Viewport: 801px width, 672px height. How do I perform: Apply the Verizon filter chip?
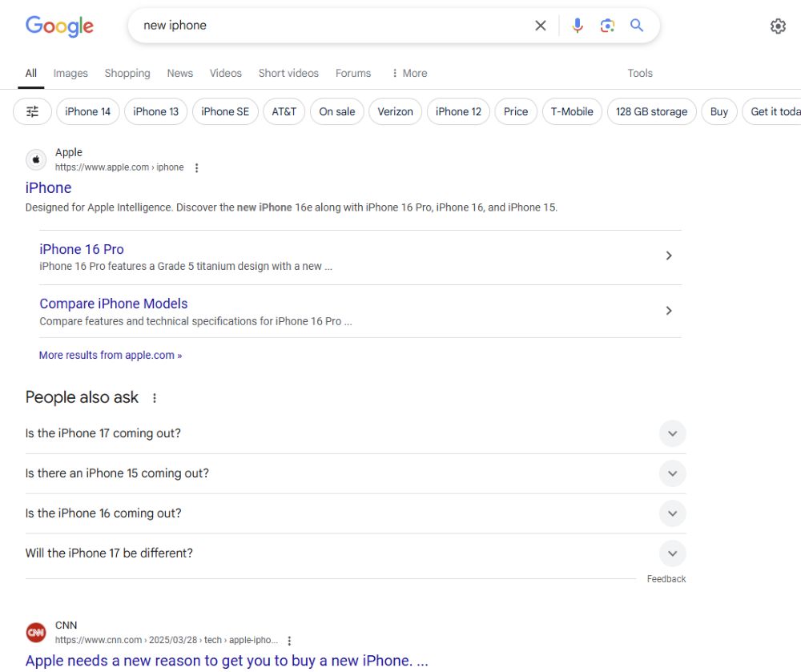point(396,111)
